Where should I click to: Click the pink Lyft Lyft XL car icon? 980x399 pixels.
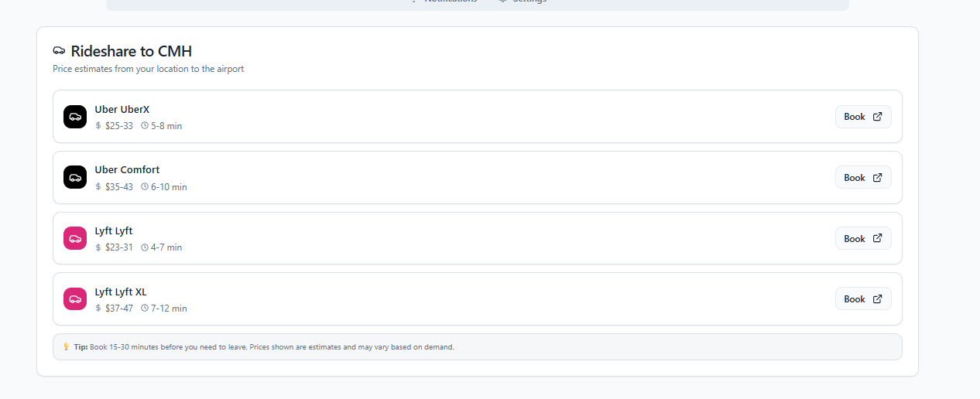click(x=75, y=298)
